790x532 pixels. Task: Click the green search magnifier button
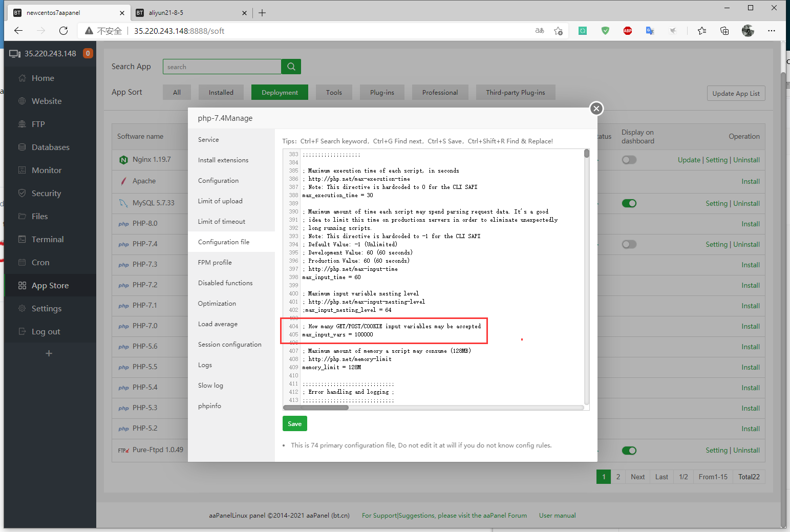(x=291, y=67)
